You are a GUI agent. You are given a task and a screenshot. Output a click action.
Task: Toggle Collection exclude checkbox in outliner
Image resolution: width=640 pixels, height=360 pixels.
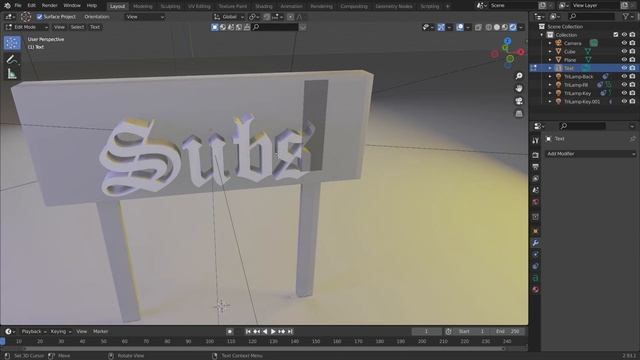pos(616,35)
